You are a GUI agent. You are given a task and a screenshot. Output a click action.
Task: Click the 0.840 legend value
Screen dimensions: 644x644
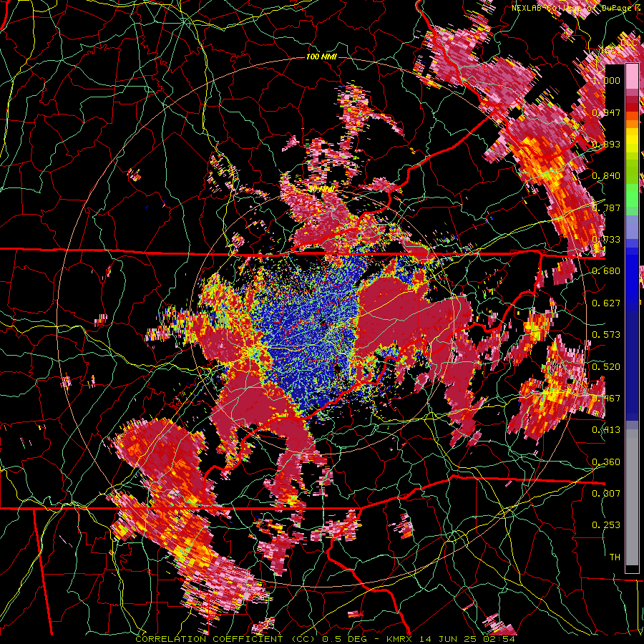point(606,176)
